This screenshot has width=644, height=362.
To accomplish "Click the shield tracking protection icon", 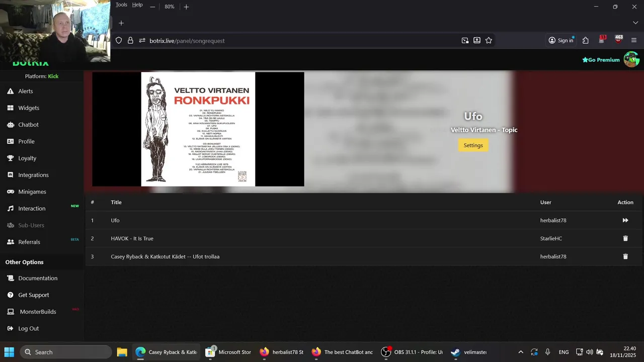I will point(119,40).
